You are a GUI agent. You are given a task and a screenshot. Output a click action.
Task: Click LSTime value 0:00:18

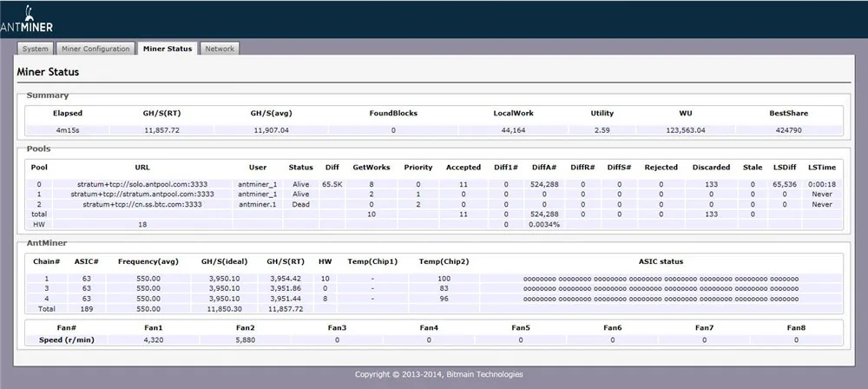(x=821, y=184)
